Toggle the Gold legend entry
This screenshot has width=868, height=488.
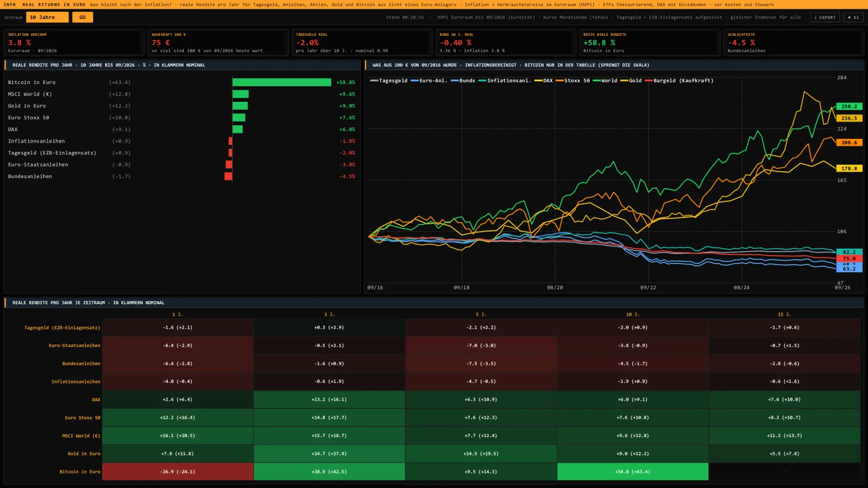tap(631, 80)
